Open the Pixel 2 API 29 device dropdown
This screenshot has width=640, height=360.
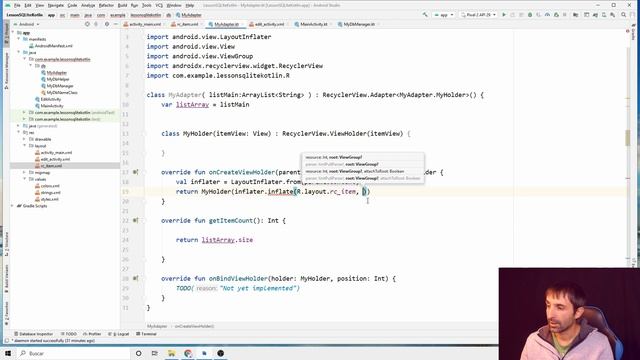(478, 15)
